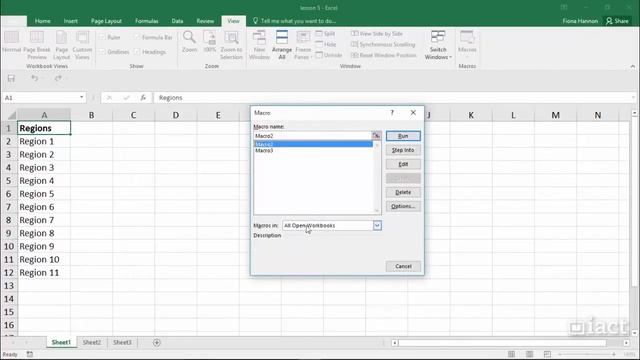Cancel the Macro dialog
This screenshot has height=360, width=640.
pos(403,266)
